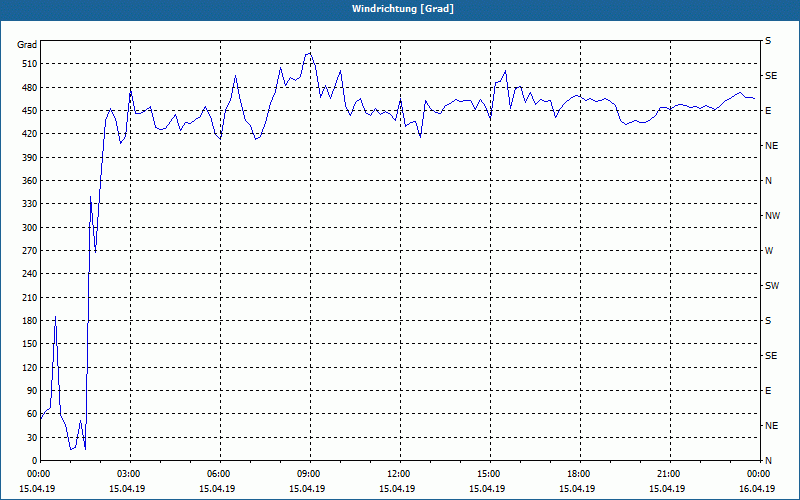Screen dimensions: 800x500
Task: Select the N compass label level with 0
Action: 768,461
